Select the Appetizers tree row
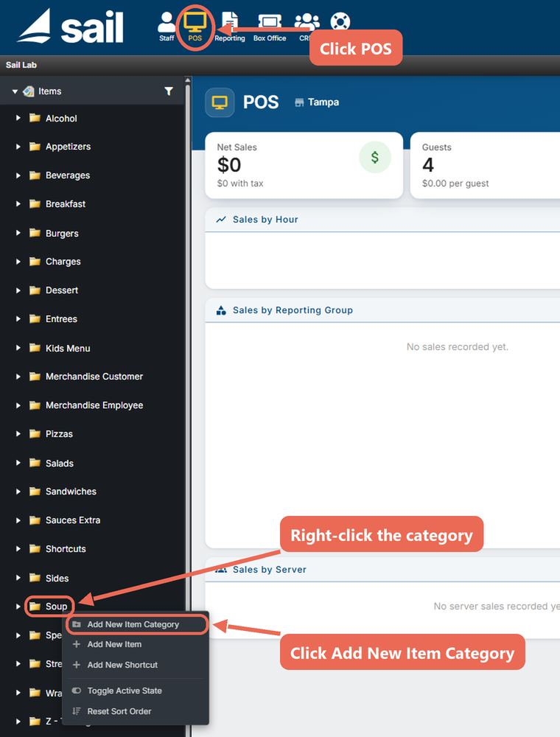 (92, 147)
